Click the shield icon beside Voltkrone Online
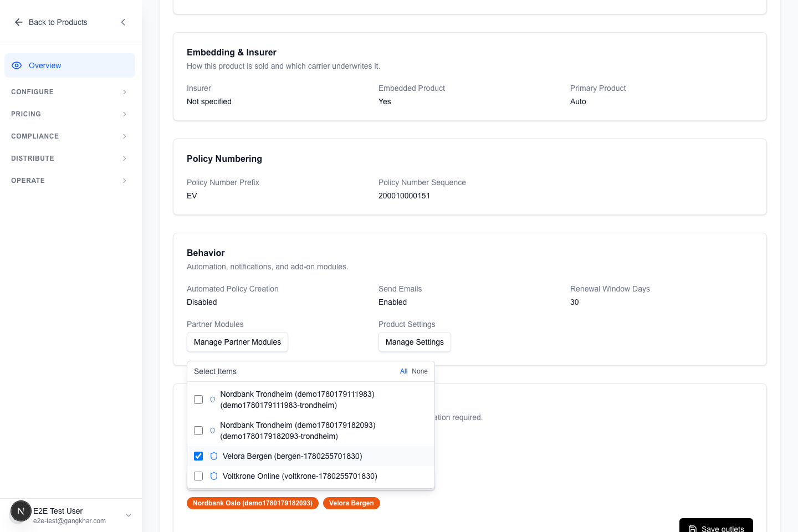The height and width of the screenshot is (532, 798). [214, 476]
